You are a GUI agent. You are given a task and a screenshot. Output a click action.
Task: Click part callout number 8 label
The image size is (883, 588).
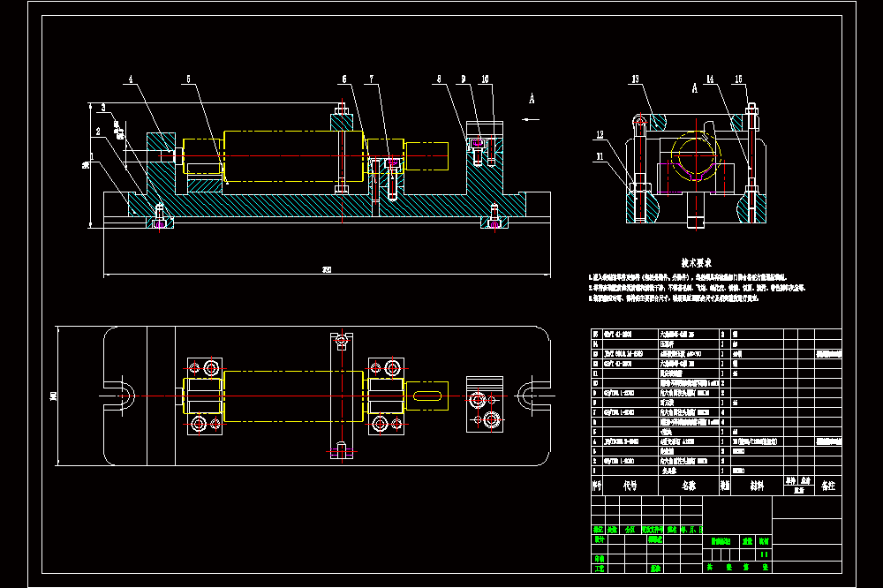click(439, 79)
